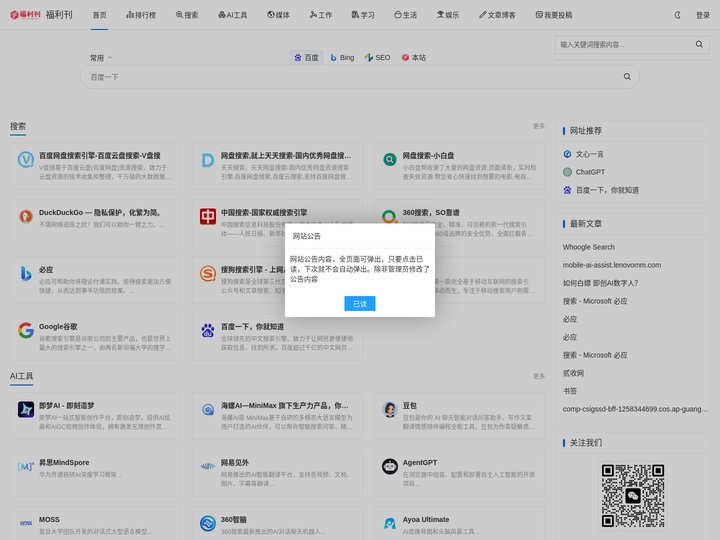Open the 昇思MindSpore icon
The width and height of the screenshot is (720, 540).
point(26,467)
